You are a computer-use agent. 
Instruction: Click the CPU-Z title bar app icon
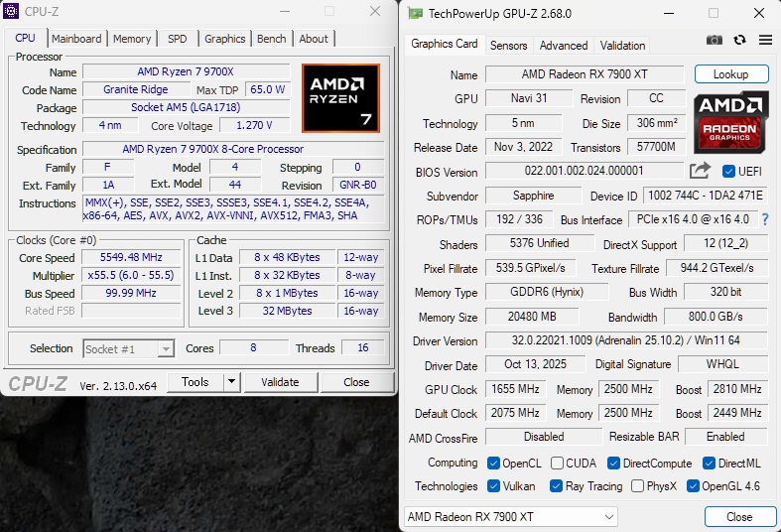13,12
